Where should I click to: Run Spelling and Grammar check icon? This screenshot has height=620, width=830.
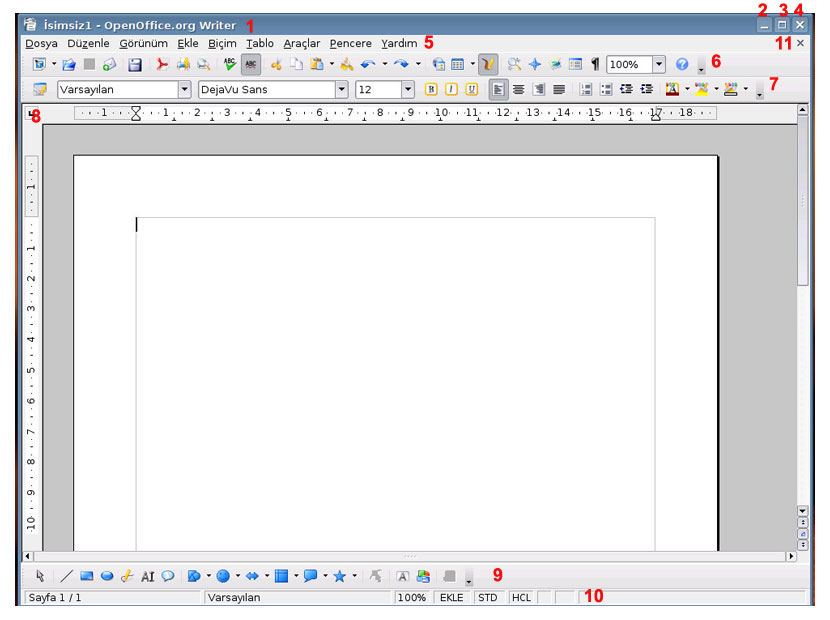[230, 64]
